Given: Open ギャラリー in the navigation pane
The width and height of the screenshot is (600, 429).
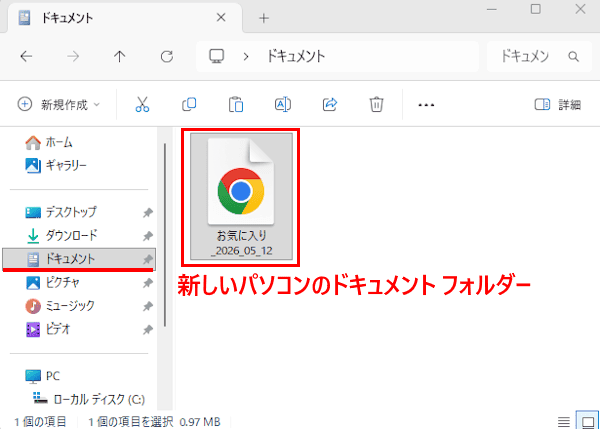Looking at the screenshot, I should (56, 166).
